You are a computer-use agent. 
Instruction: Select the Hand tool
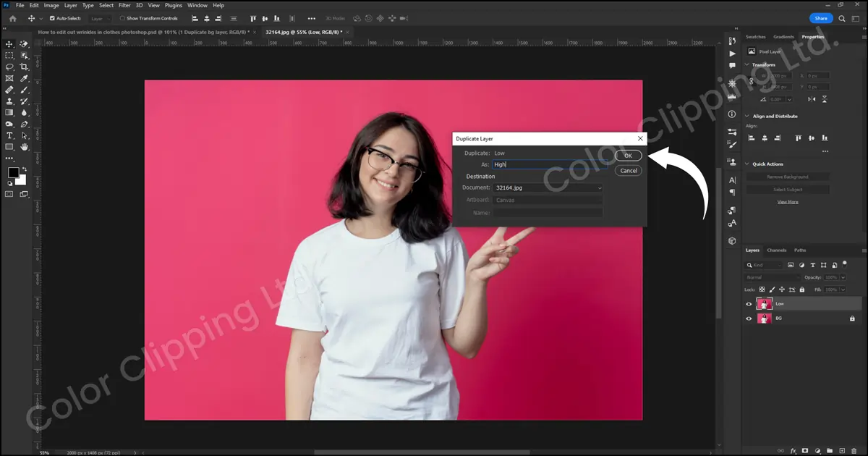(24, 147)
